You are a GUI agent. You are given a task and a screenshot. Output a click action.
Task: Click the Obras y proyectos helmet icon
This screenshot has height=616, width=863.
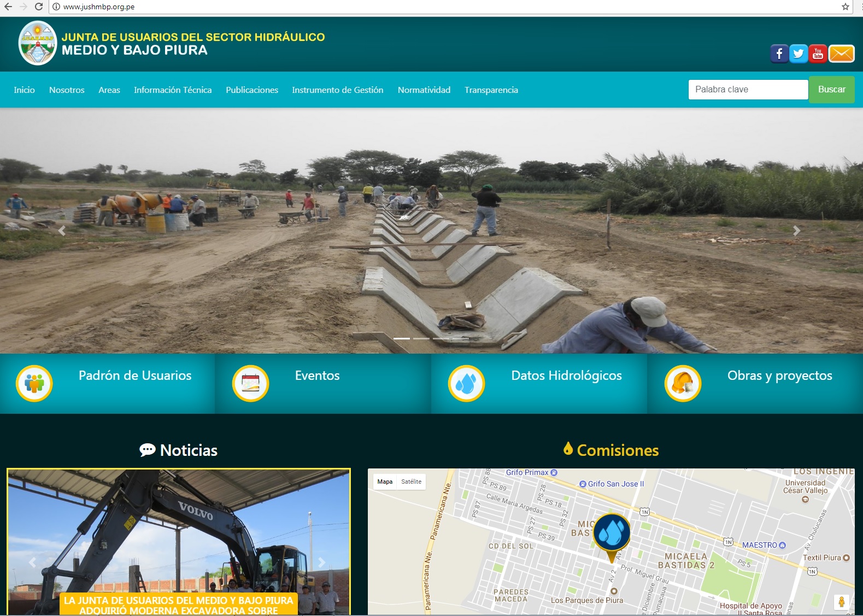pos(683,384)
